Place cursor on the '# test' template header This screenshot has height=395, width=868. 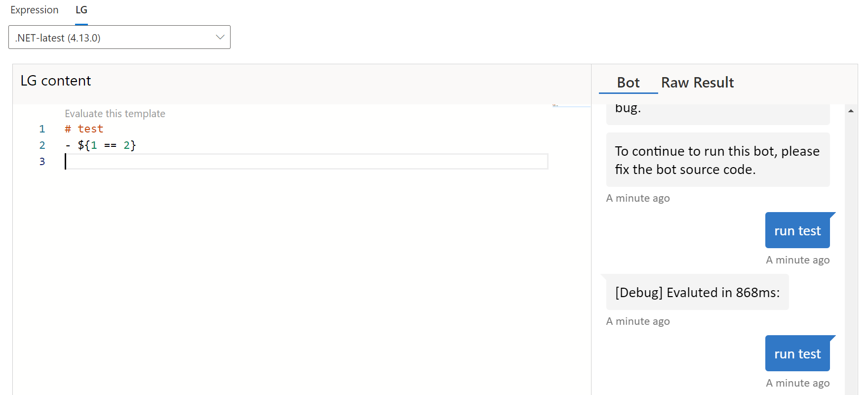83,129
